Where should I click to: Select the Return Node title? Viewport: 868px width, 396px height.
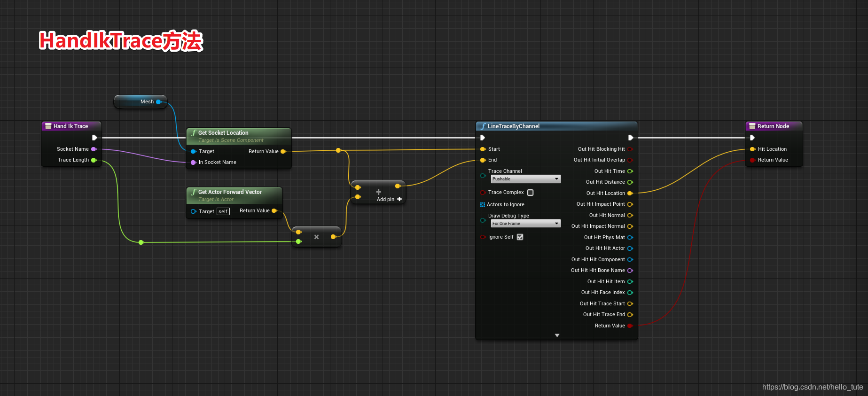773,126
